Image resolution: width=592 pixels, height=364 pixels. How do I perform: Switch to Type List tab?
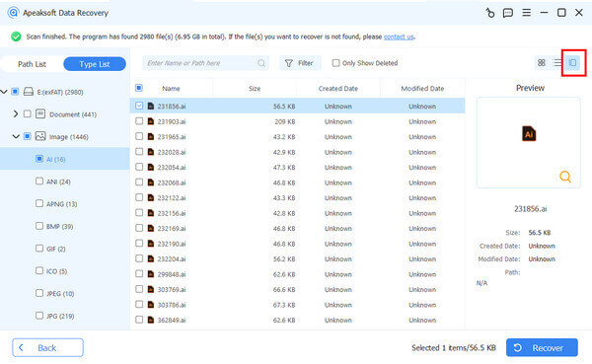tap(95, 64)
